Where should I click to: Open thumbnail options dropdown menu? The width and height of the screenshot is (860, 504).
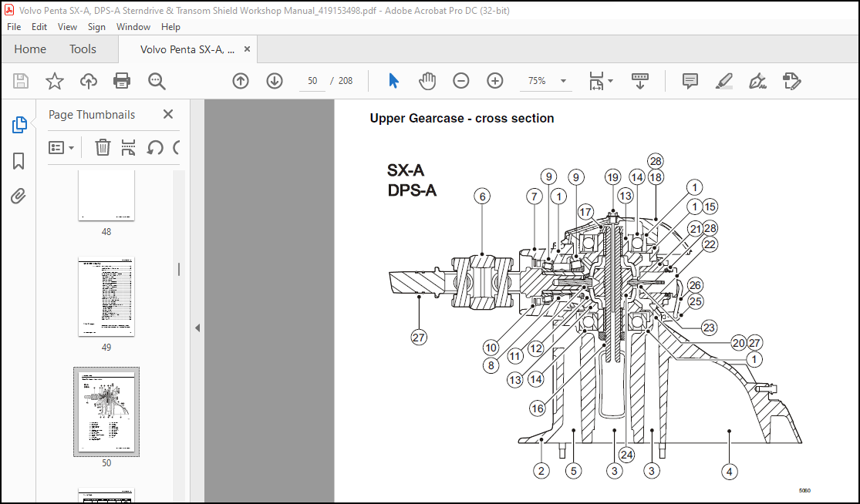click(62, 147)
